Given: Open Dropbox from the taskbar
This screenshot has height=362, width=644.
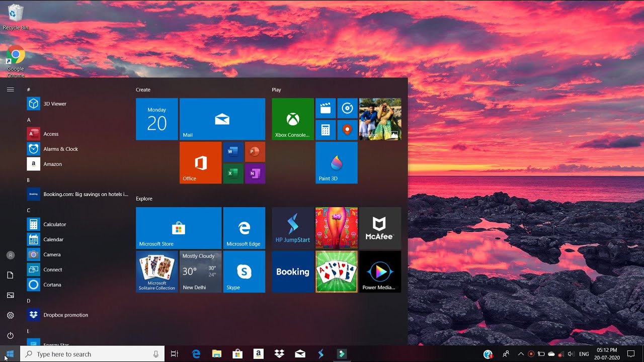Looking at the screenshot, I should pyautogui.click(x=279, y=354).
